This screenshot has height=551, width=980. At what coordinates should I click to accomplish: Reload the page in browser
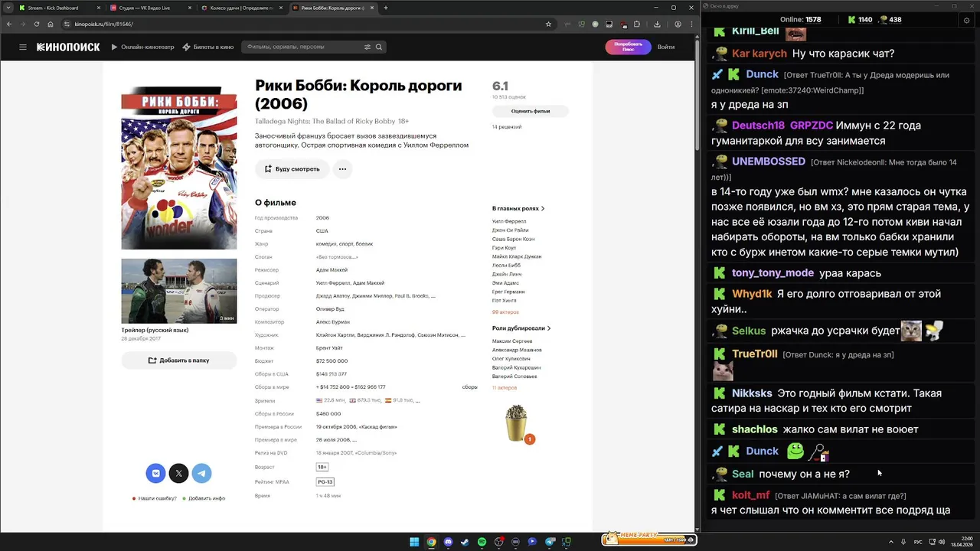click(36, 24)
